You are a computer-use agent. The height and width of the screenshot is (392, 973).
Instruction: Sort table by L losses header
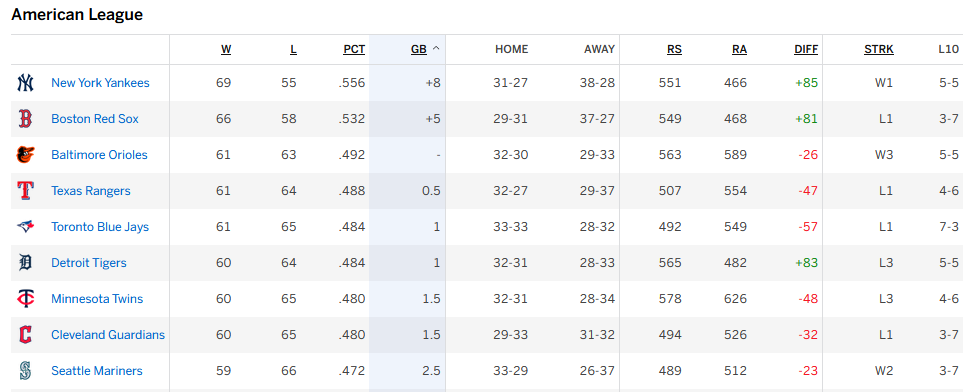294,49
